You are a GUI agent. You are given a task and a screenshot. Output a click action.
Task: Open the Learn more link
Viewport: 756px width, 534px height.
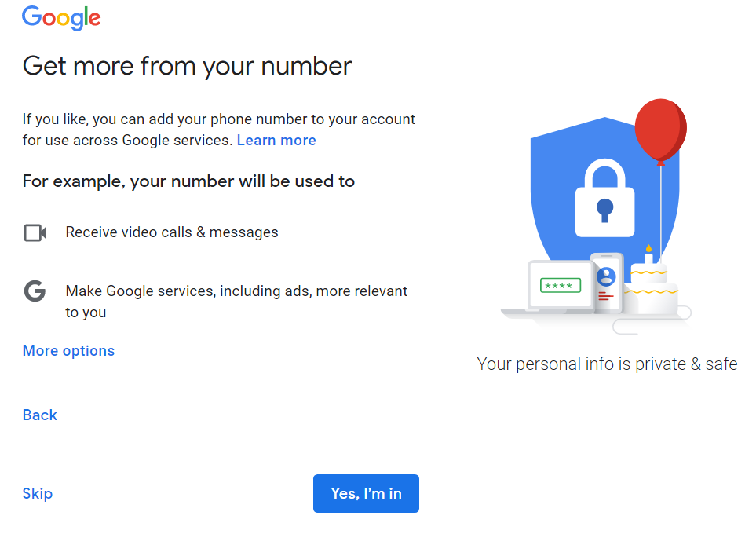click(276, 140)
